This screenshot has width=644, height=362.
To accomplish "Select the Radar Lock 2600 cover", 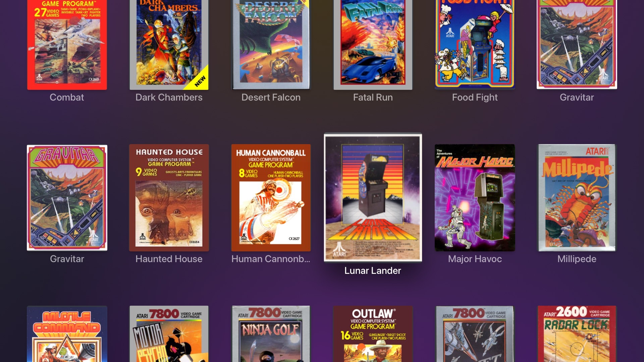I will tap(577, 334).
